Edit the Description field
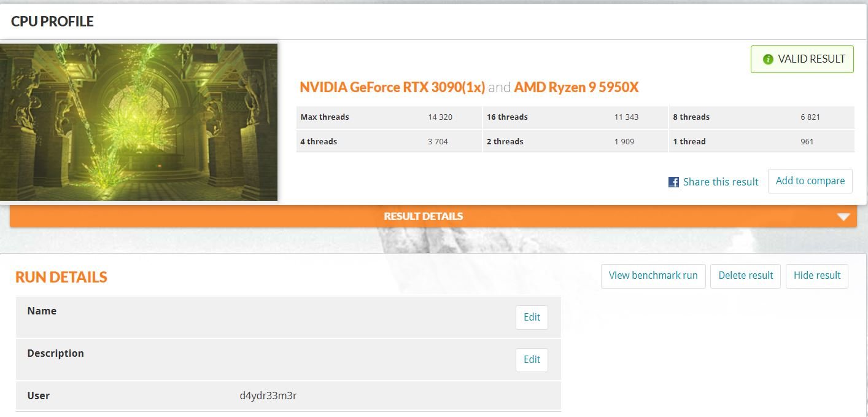This screenshot has width=868, height=417. [x=532, y=360]
